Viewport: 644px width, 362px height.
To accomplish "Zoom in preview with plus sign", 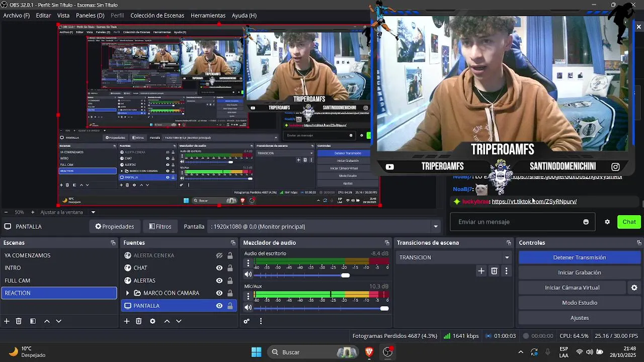I will point(33,212).
